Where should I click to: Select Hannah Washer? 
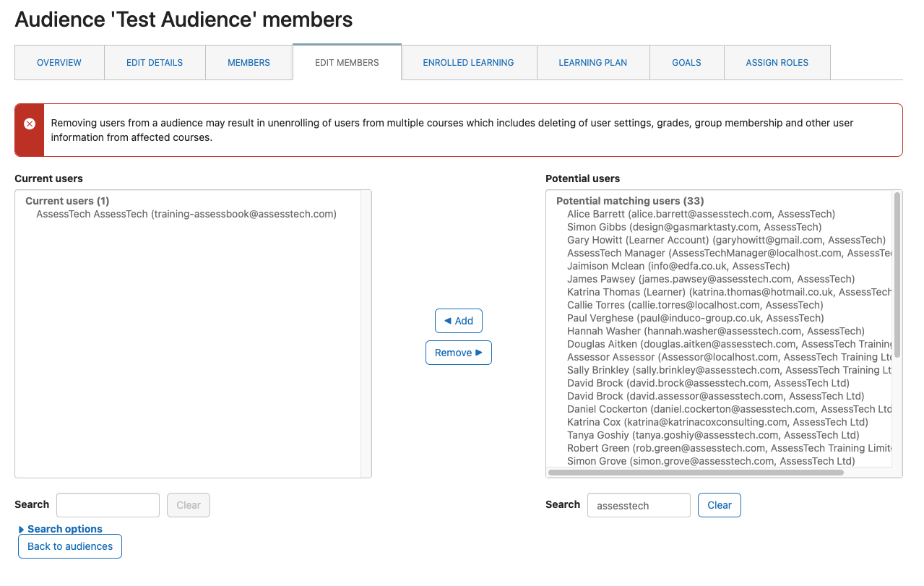pos(716,331)
